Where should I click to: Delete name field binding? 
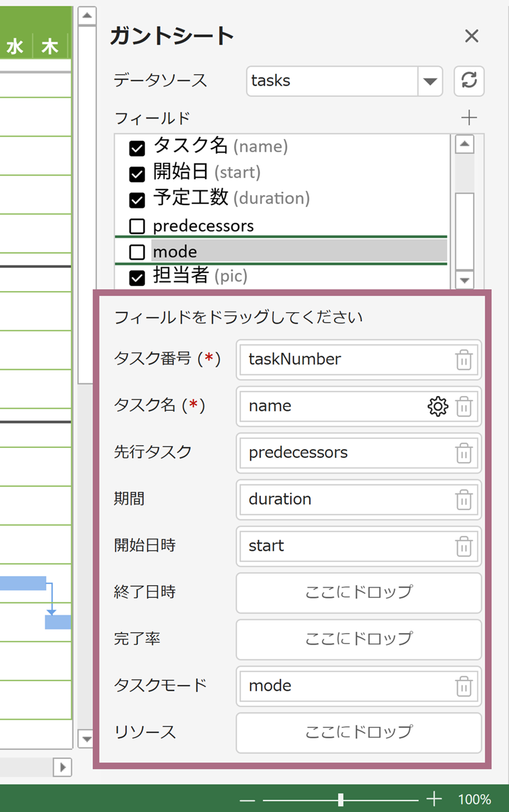[463, 406]
